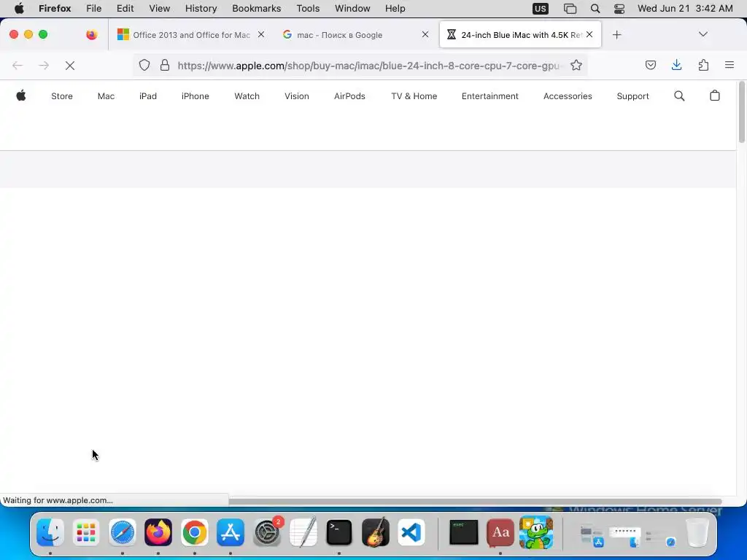Go to the iPad section
The width and height of the screenshot is (747, 560).
coord(147,96)
